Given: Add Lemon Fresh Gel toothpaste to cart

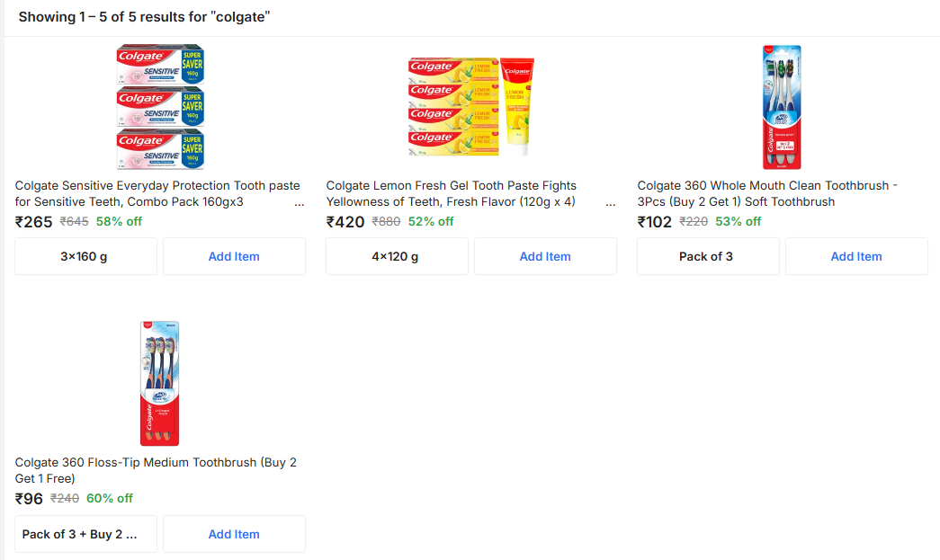Looking at the screenshot, I should click(x=545, y=256).
